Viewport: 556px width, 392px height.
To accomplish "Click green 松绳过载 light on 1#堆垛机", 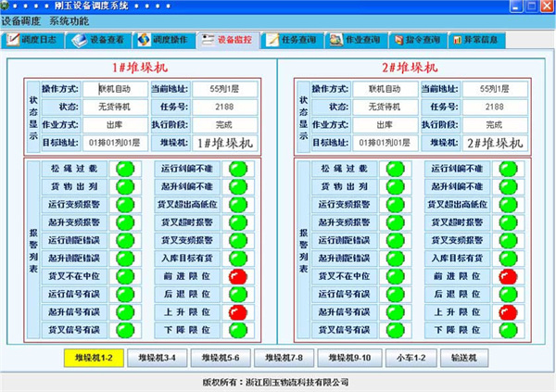I will coord(124,169).
